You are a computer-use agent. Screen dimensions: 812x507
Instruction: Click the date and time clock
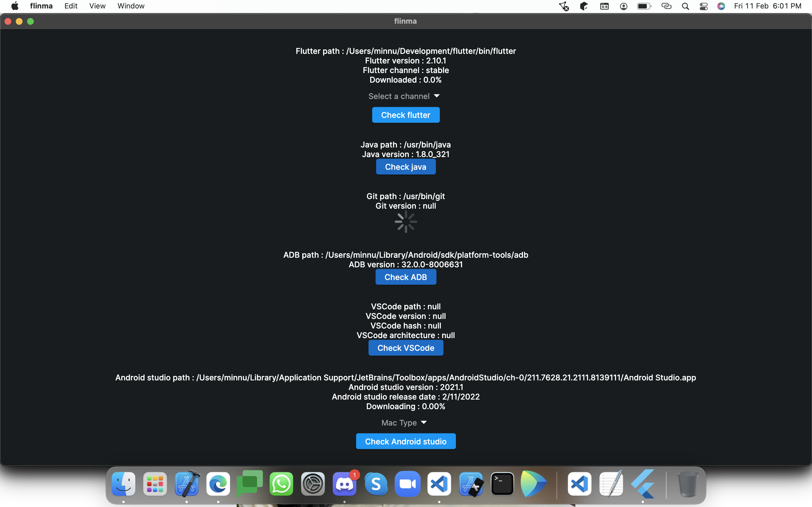(767, 6)
